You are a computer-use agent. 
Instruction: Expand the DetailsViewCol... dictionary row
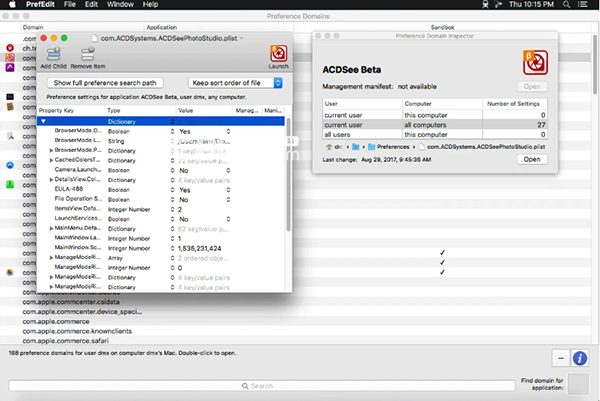click(x=51, y=180)
